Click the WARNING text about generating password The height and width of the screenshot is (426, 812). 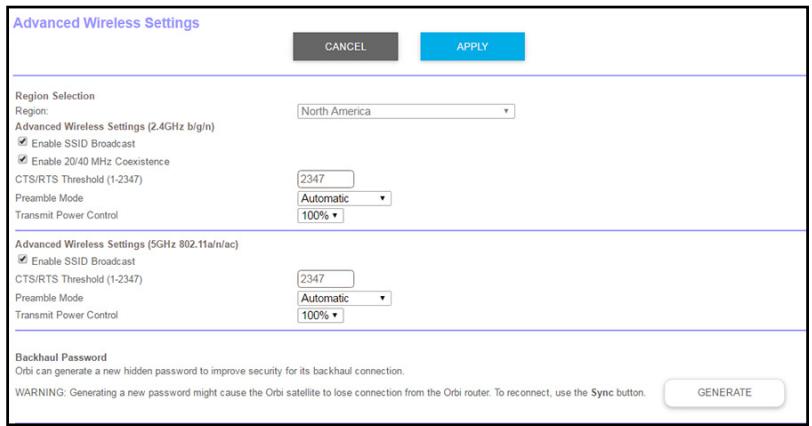pos(330,392)
